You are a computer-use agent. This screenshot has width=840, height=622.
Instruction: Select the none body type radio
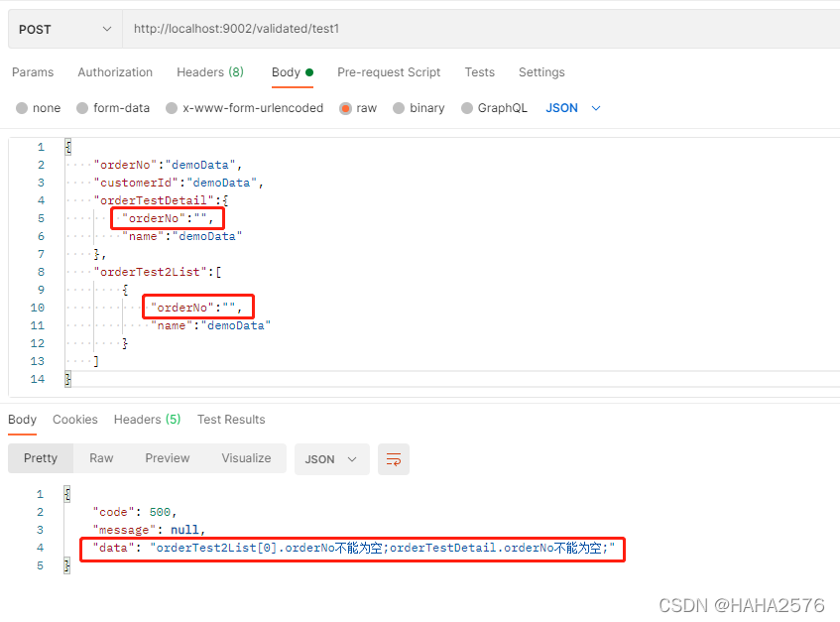point(22,108)
